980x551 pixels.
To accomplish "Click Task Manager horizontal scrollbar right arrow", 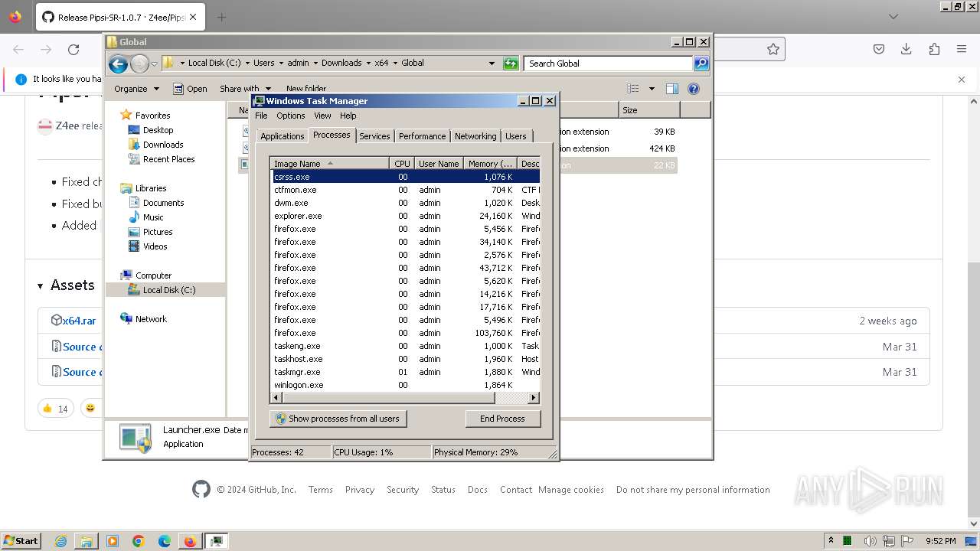I will 534,398.
